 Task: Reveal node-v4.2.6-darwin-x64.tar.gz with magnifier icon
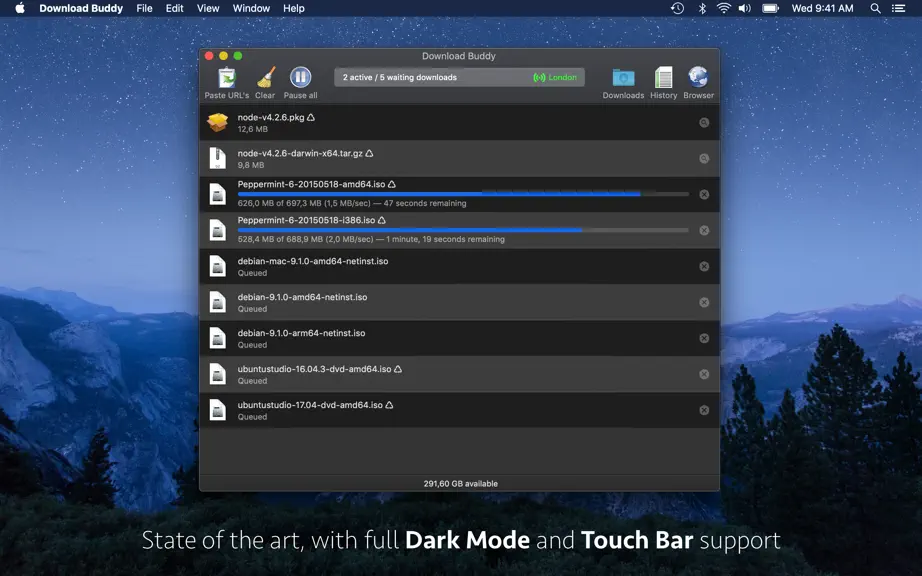tap(704, 159)
